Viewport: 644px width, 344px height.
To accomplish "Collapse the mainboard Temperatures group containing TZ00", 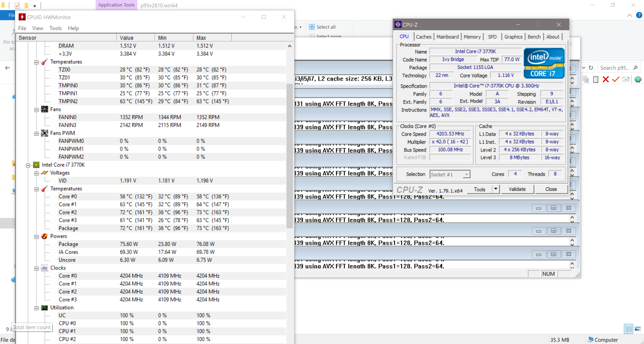I will 36,62.
